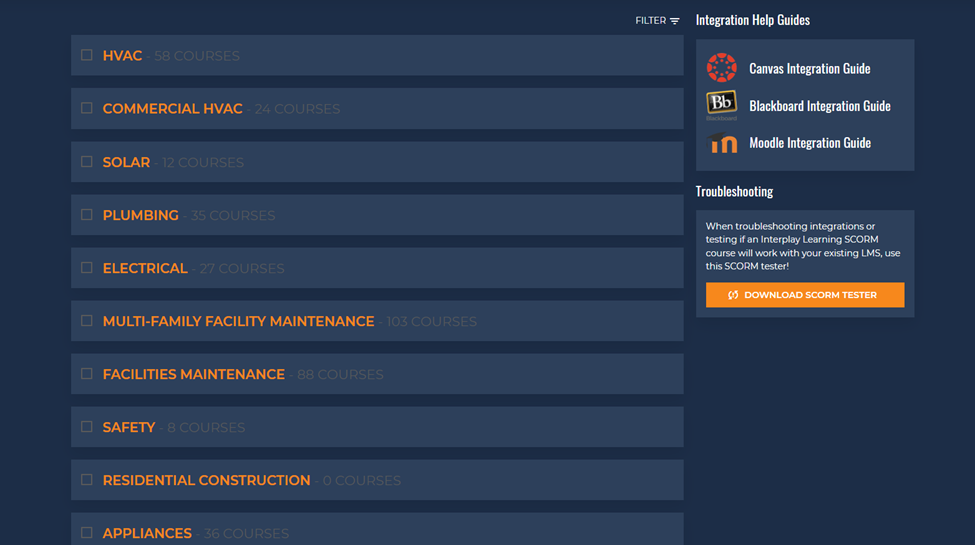The width and height of the screenshot is (975, 545).
Task: Expand the Safety courses row
Action: 377,427
